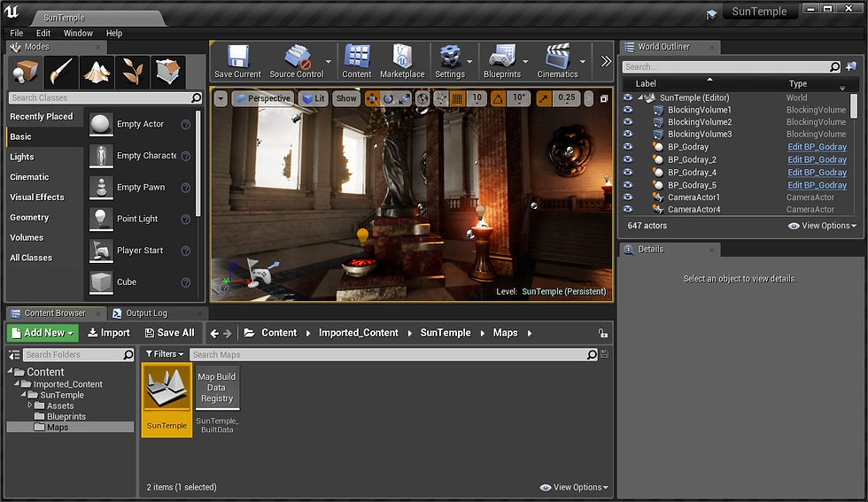Click the Cinematics clapperboard icon

(x=557, y=57)
